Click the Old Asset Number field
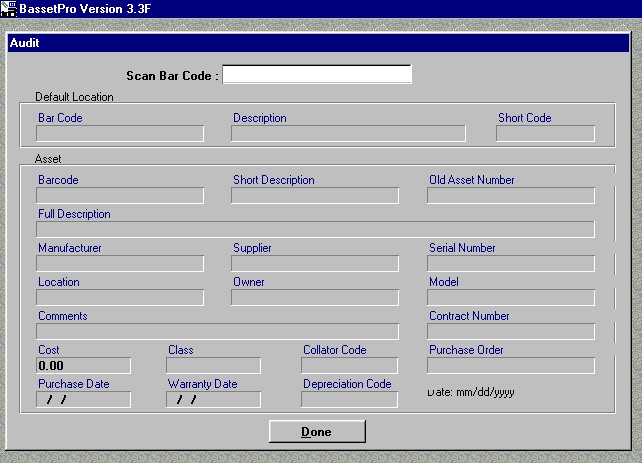 [511, 195]
